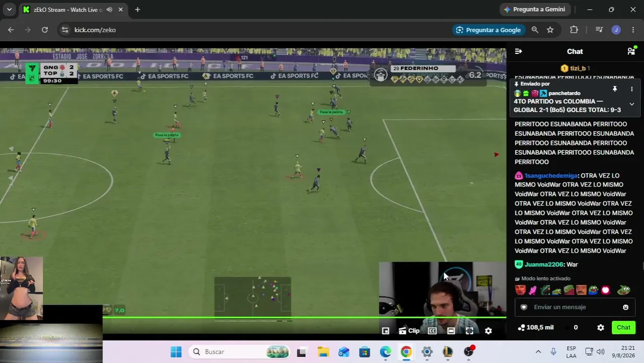The image size is (644, 363).
Task: Open the League of Legends taskbar icon
Action: [447, 352]
